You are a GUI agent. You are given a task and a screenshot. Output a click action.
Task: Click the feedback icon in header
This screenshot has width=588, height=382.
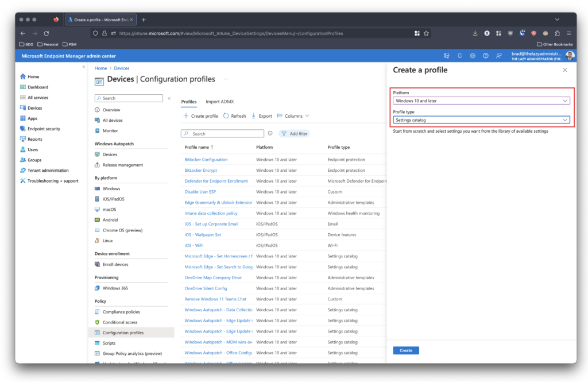coord(499,56)
